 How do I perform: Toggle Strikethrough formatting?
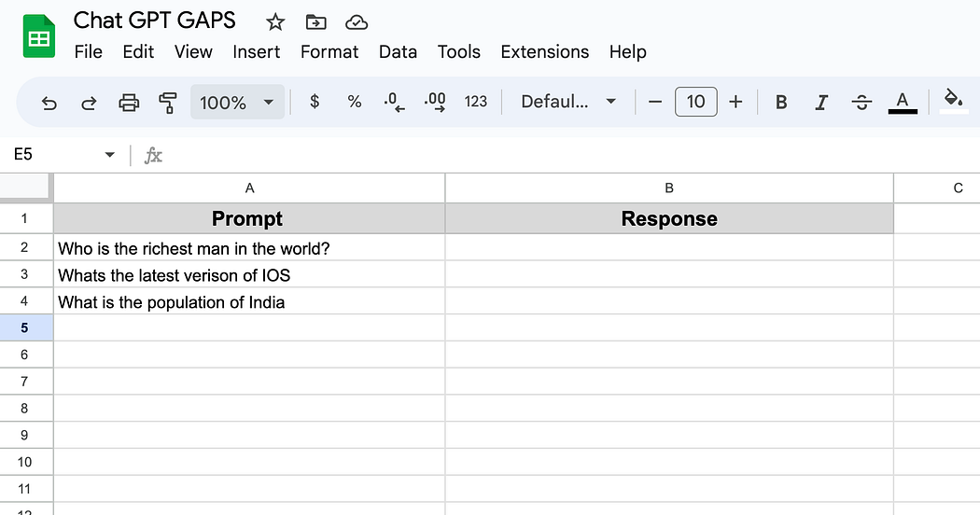[x=861, y=102]
